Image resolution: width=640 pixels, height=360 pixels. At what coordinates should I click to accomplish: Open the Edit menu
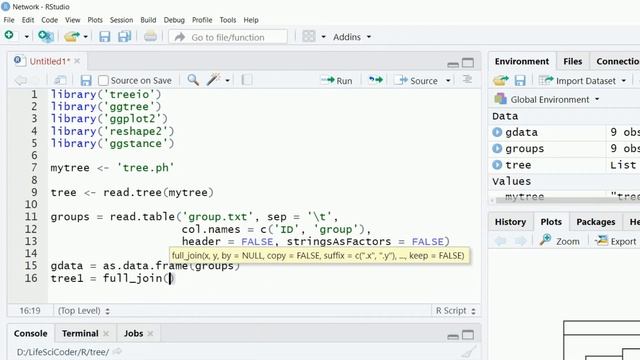pyautogui.click(x=28, y=20)
